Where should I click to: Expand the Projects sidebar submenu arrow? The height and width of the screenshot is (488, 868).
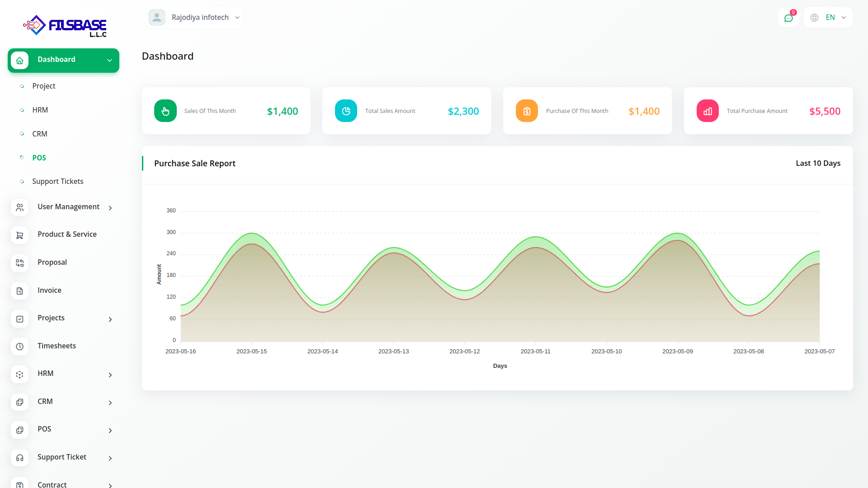(110, 319)
